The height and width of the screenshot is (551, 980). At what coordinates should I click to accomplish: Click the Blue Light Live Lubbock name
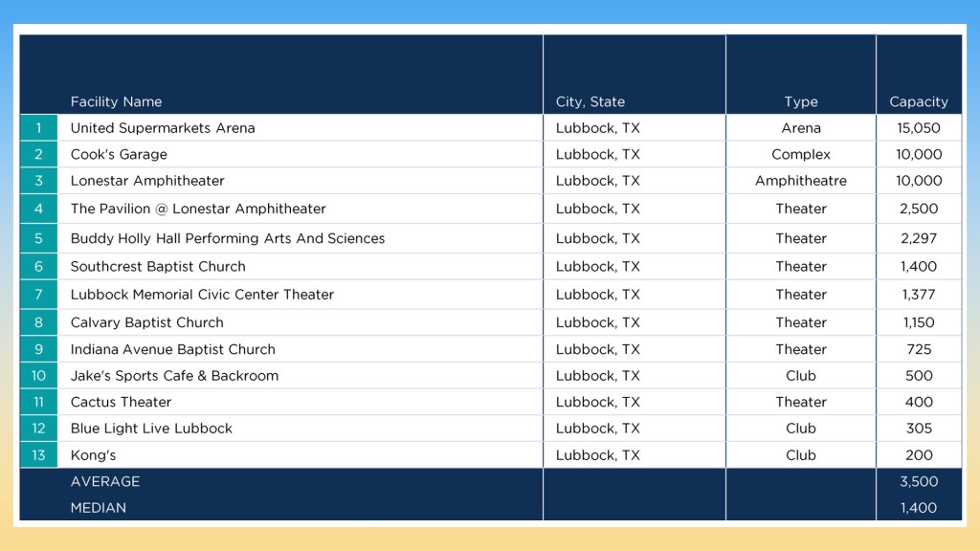pyautogui.click(x=151, y=429)
